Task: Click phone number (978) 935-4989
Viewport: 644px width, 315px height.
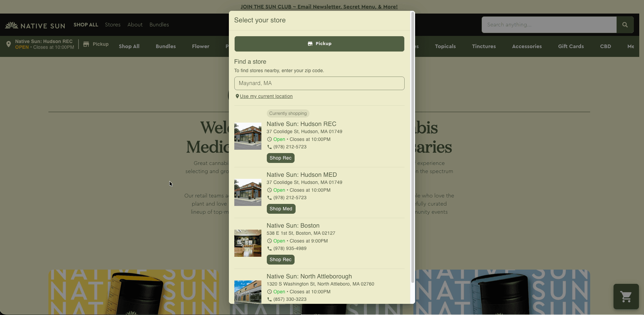Action: click(290, 249)
